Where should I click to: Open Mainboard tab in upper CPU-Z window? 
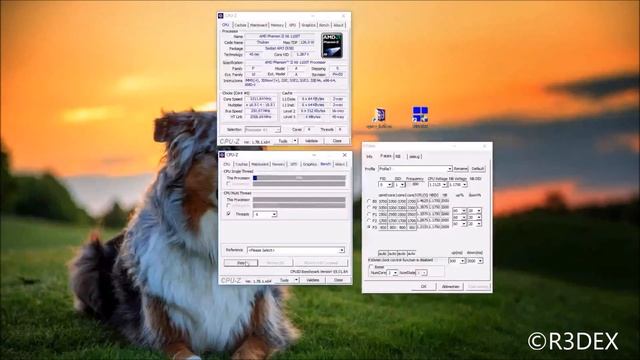click(258, 25)
